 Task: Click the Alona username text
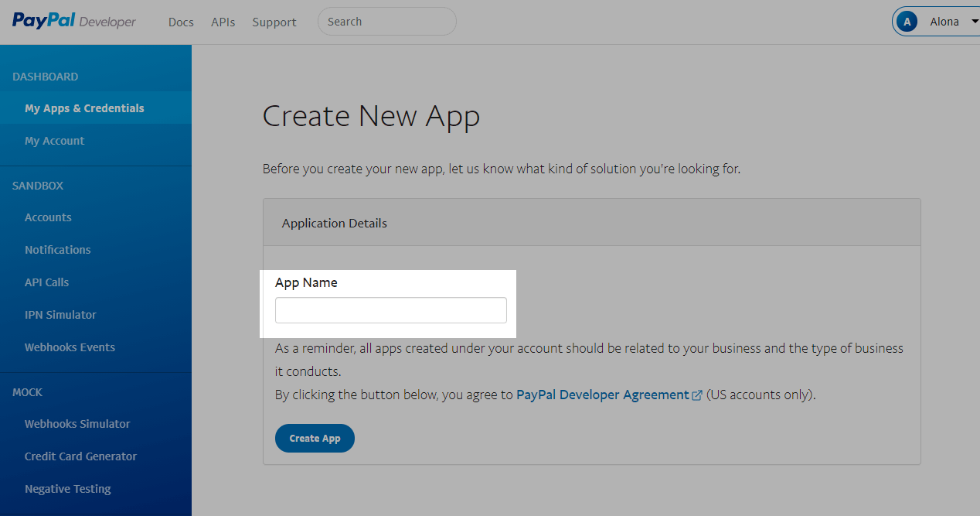point(944,22)
